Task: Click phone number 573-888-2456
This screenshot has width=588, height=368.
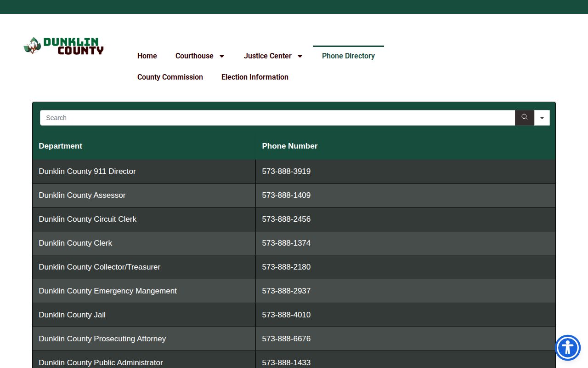Action: (x=286, y=219)
